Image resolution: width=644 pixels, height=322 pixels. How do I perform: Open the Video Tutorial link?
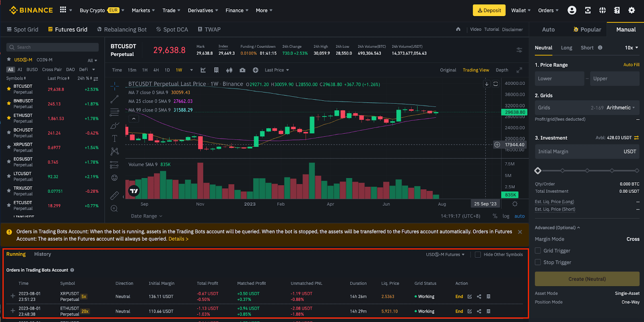[485, 29]
